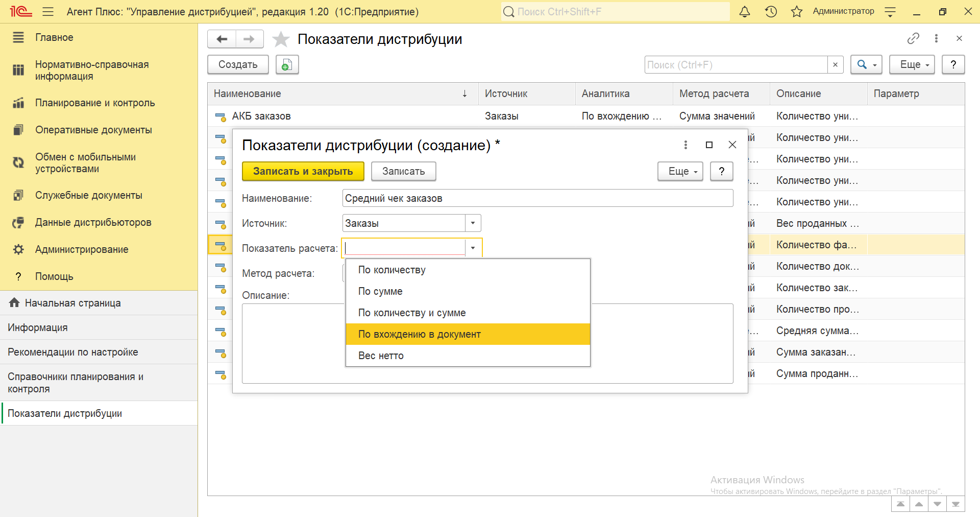Click the Администратор user name
The image size is (980, 517).
click(843, 11)
